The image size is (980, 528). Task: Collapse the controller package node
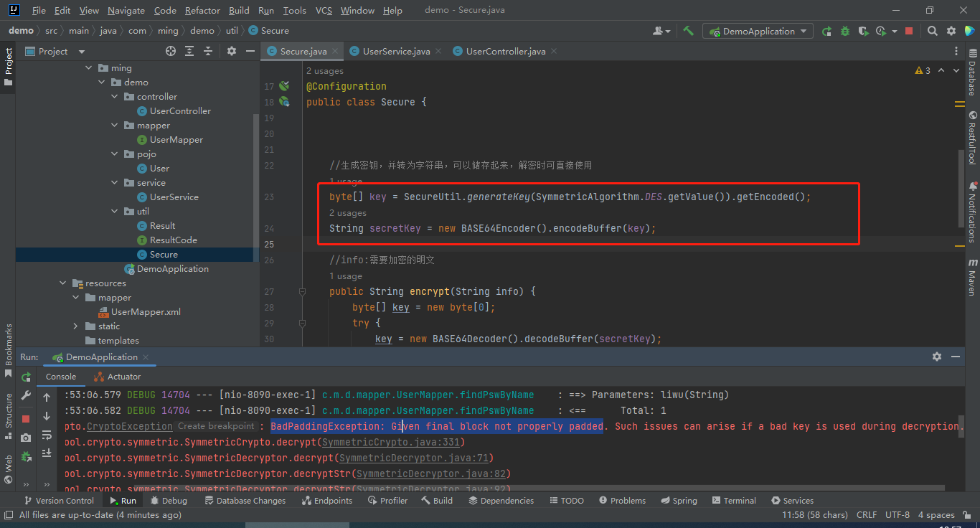click(115, 97)
